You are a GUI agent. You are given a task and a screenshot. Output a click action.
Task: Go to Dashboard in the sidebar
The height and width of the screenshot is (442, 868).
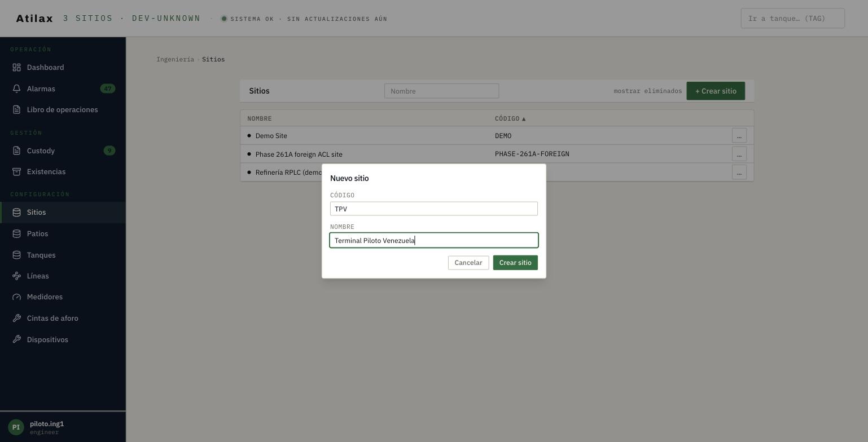coord(63,68)
